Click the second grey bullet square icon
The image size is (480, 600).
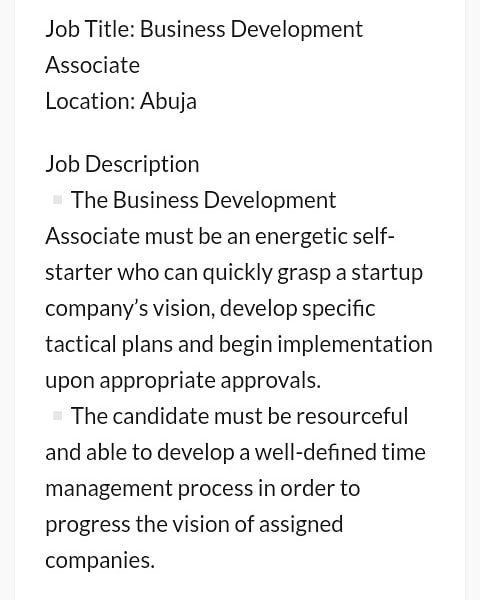pyautogui.click(x=57, y=416)
